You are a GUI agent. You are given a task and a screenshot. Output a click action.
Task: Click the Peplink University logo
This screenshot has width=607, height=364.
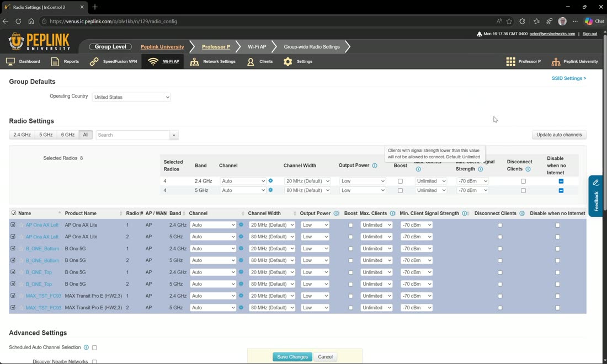pyautogui.click(x=39, y=41)
